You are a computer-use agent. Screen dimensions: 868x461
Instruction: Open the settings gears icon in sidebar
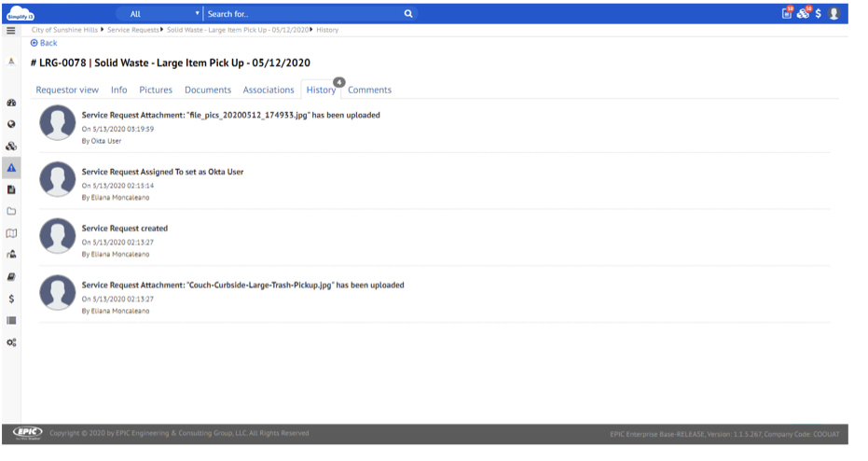point(11,342)
